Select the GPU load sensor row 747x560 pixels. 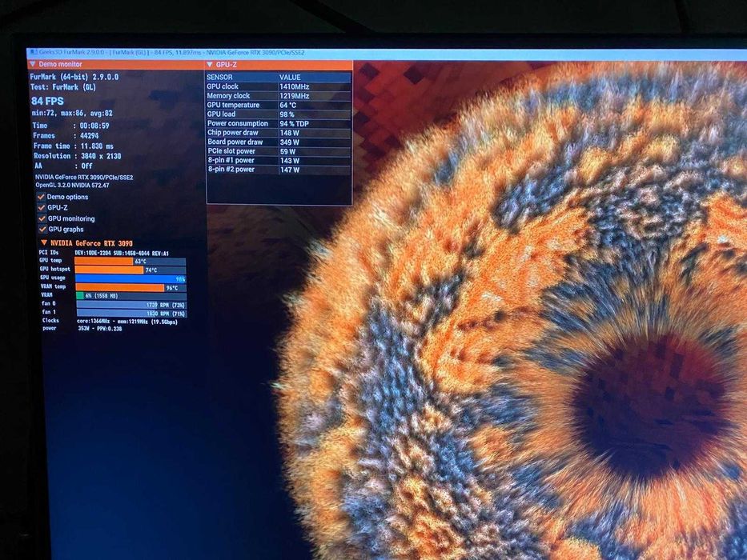pos(279,114)
